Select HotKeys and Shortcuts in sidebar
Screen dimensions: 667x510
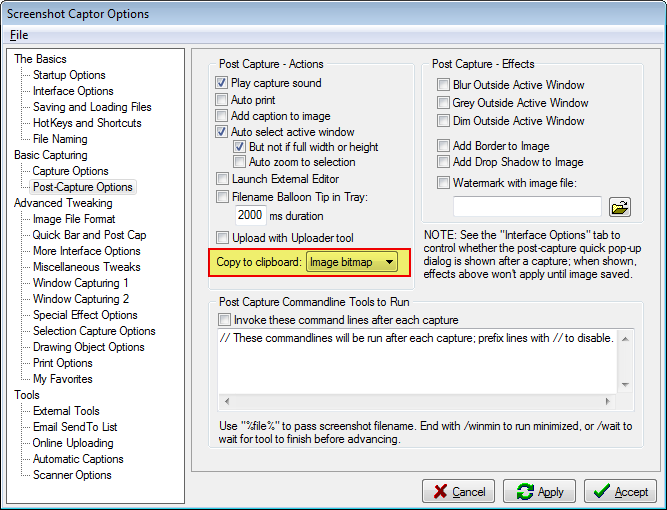(87, 123)
